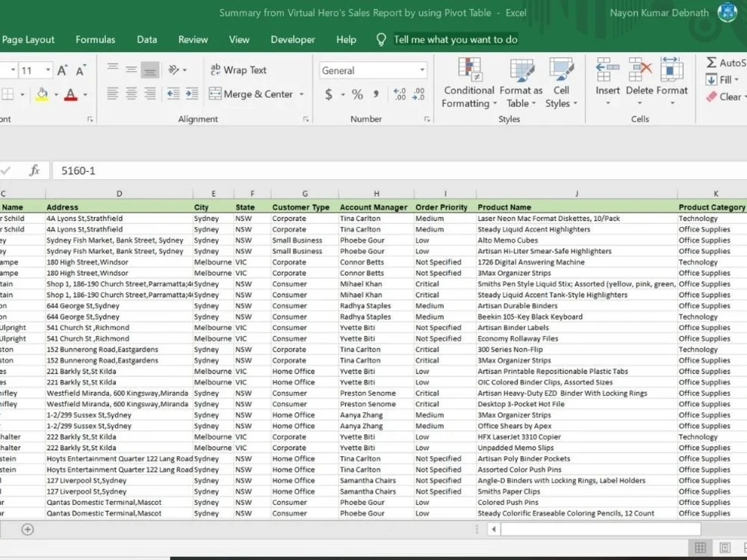
Task: Switch to the Data tab
Action: [x=146, y=40]
